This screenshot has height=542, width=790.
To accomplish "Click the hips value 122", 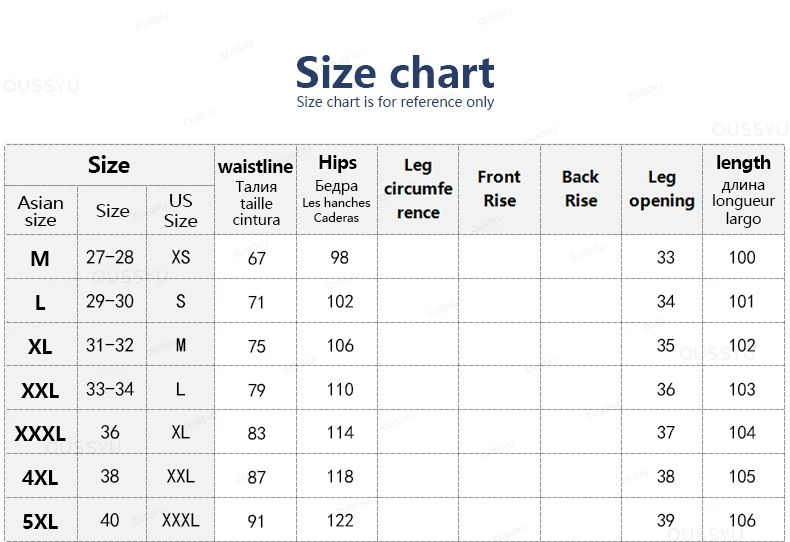I will pyautogui.click(x=340, y=520).
